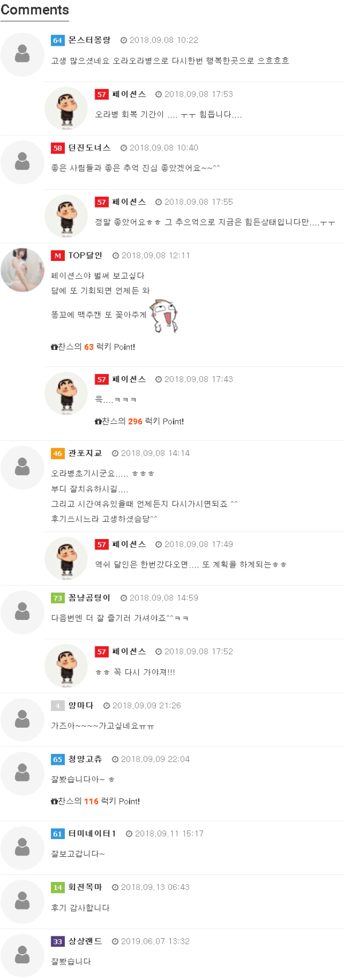Click the 관포지교 username
This screenshot has height=980, width=344.
click(85, 454)
